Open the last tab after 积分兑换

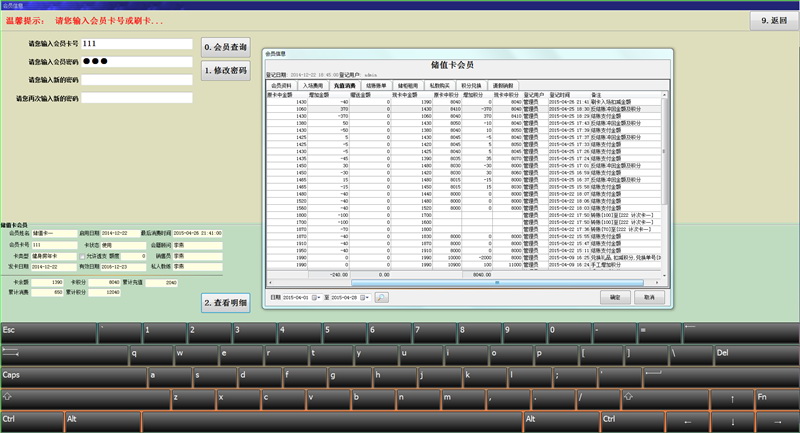503,85
